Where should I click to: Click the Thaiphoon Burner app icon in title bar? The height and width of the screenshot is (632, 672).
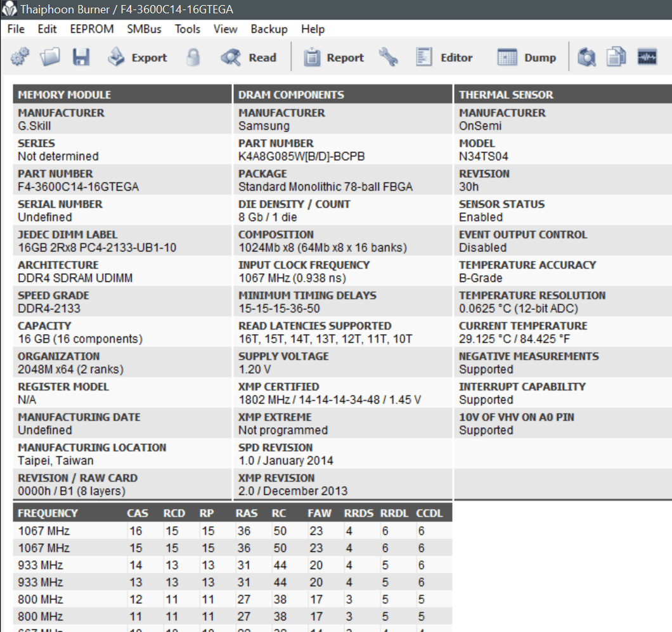9,9
